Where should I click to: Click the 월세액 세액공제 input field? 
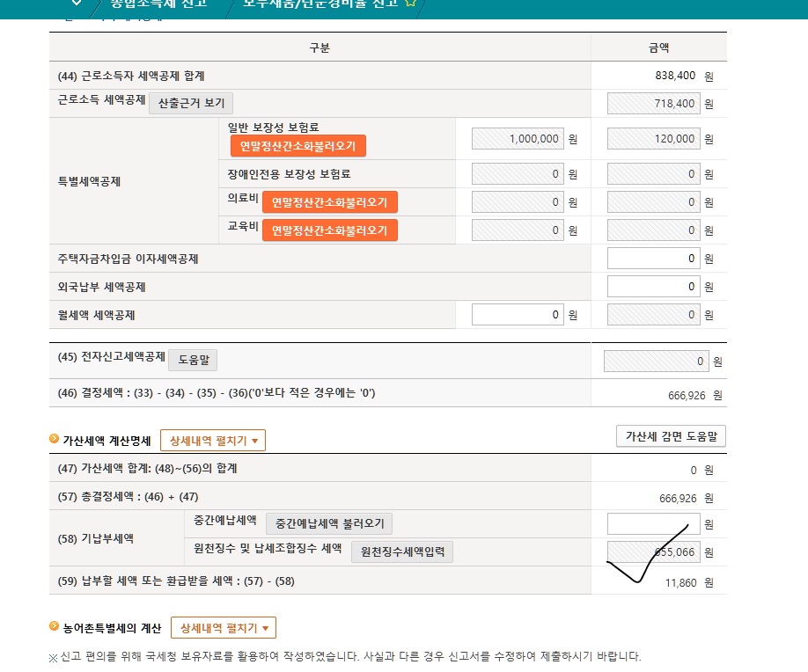518,315
